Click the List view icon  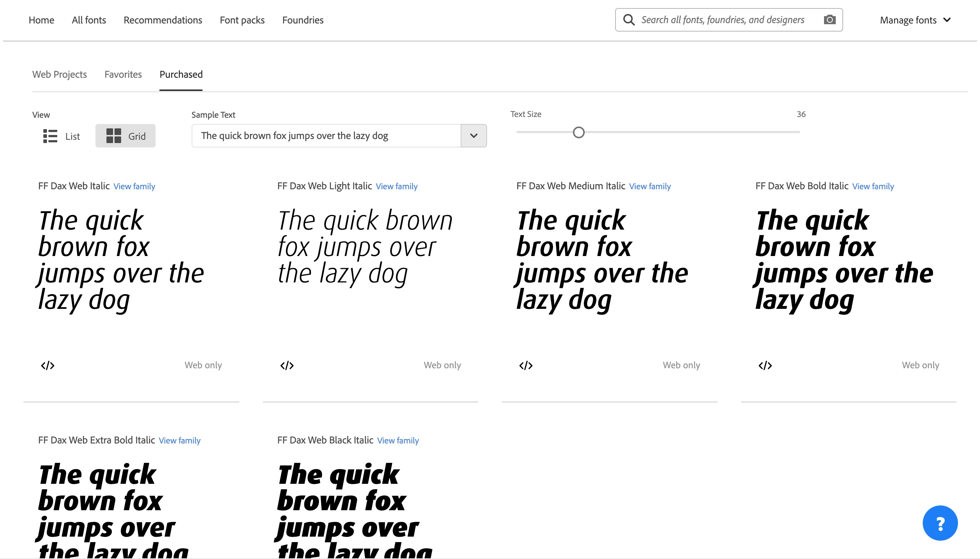click(50, 136)
